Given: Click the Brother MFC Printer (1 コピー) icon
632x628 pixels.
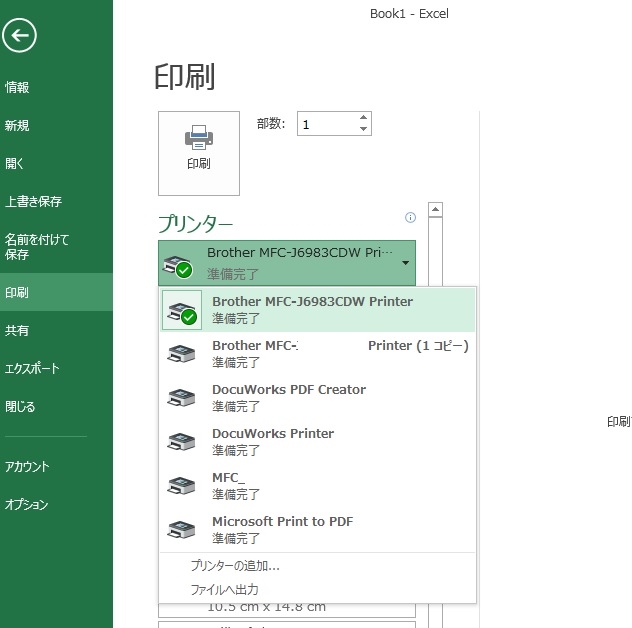Looking at the screenshot, I should pos(181,354).
